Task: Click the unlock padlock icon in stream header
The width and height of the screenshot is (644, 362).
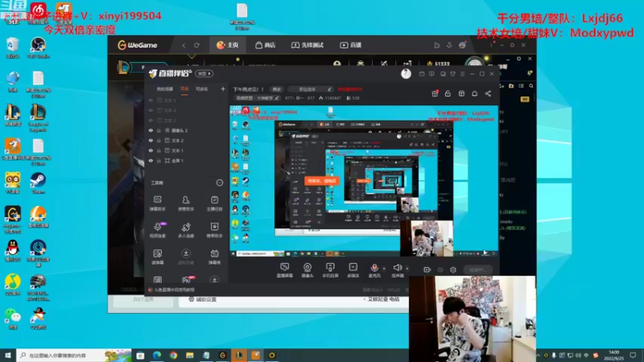Action: [448, 93]
